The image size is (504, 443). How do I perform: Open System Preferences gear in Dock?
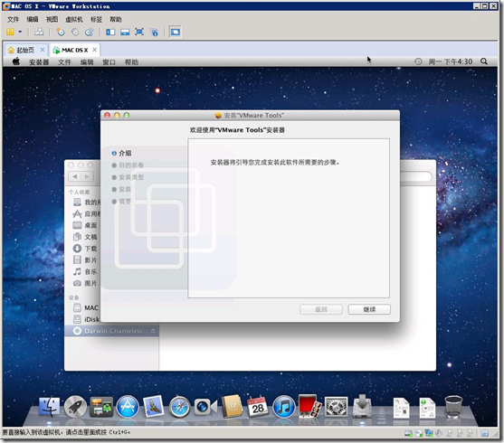336,407
